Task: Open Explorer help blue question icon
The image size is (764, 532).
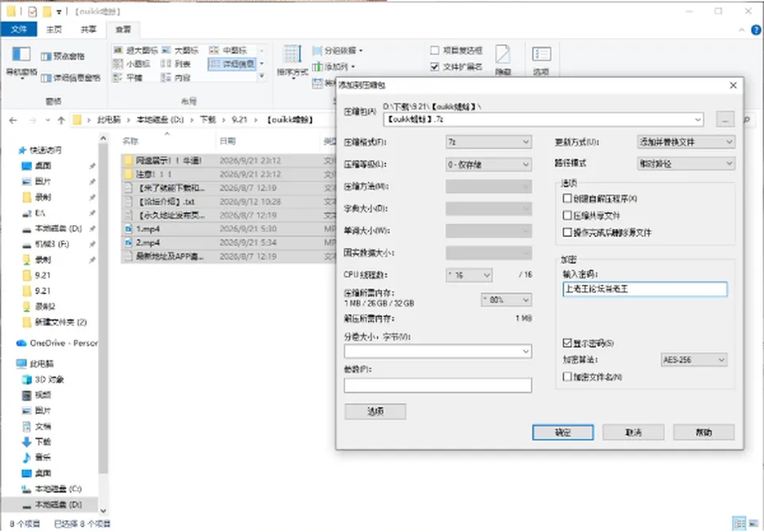Action: (x=756, y=30)
